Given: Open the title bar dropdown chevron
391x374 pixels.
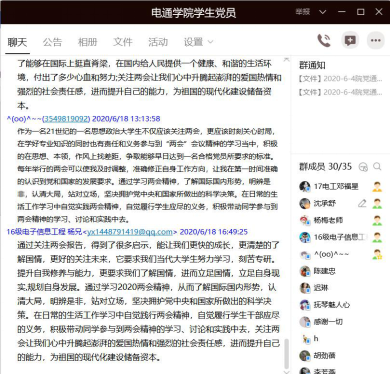Looking at the screenshot, I should click(x=322, y=12).
